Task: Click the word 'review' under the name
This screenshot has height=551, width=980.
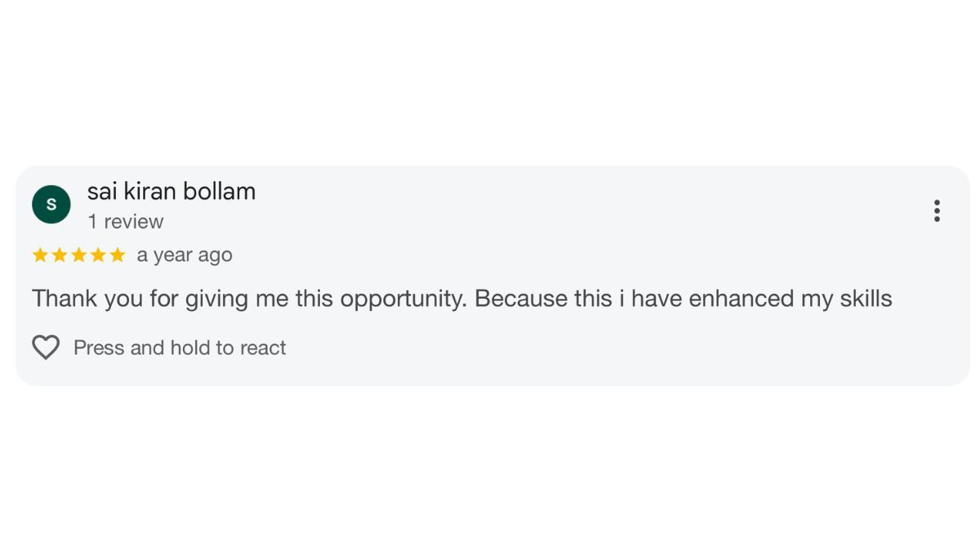Action: pyautogui.click(x=134, y=222)
